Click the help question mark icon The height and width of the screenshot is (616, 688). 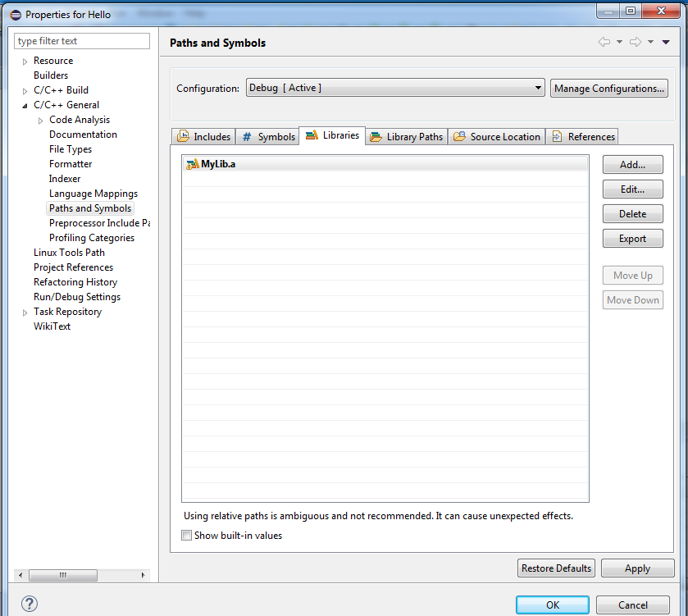pyautogui.click(x=30, y=605)
